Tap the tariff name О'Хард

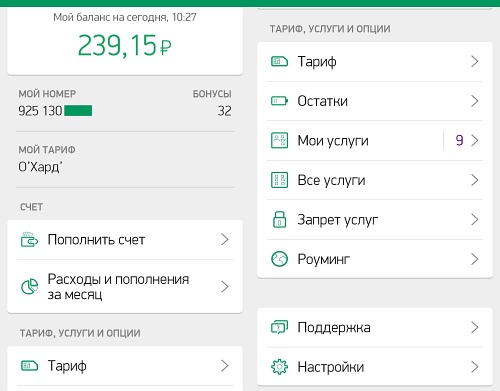point(40,167)
